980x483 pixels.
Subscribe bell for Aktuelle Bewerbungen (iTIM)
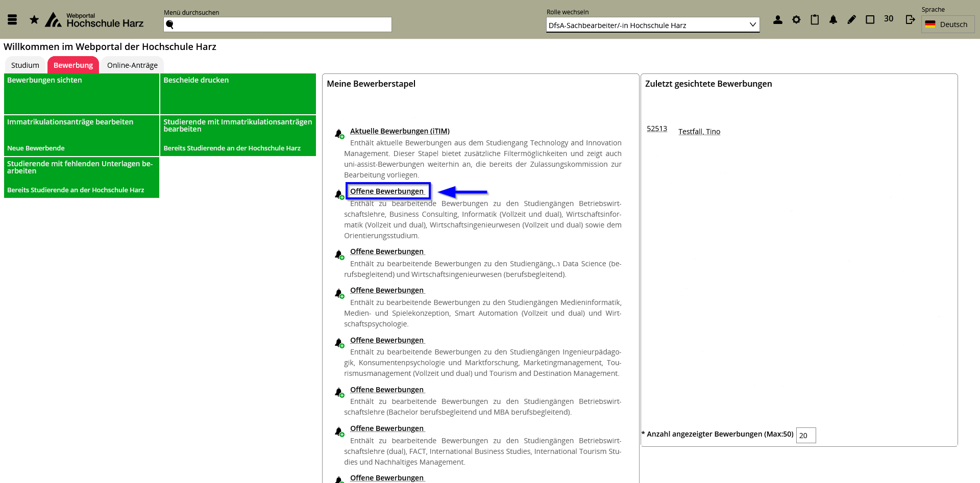click(x=339, y=134)
